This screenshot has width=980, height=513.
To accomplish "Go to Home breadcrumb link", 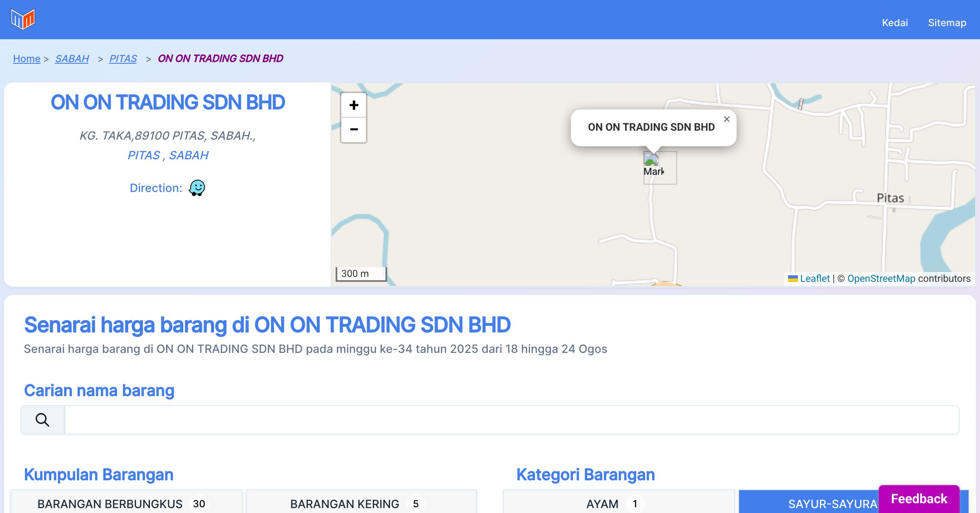I will pyautogui.click(x=27, y=59).
